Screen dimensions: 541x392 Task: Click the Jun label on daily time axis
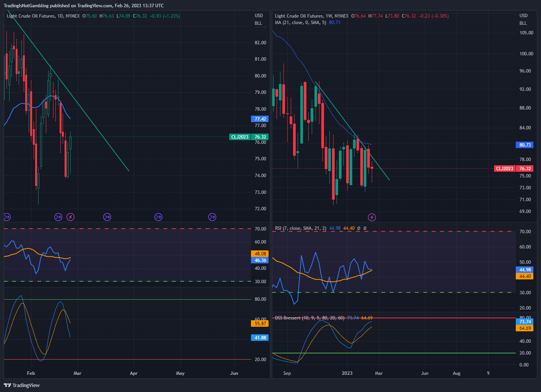pyautogui.click(x=234, y=373)
